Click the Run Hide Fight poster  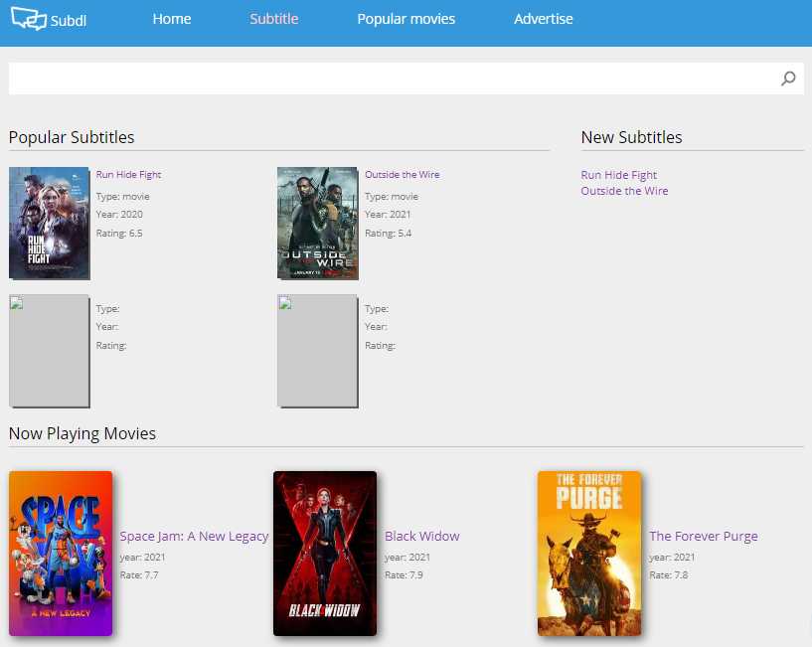[49, 224]
